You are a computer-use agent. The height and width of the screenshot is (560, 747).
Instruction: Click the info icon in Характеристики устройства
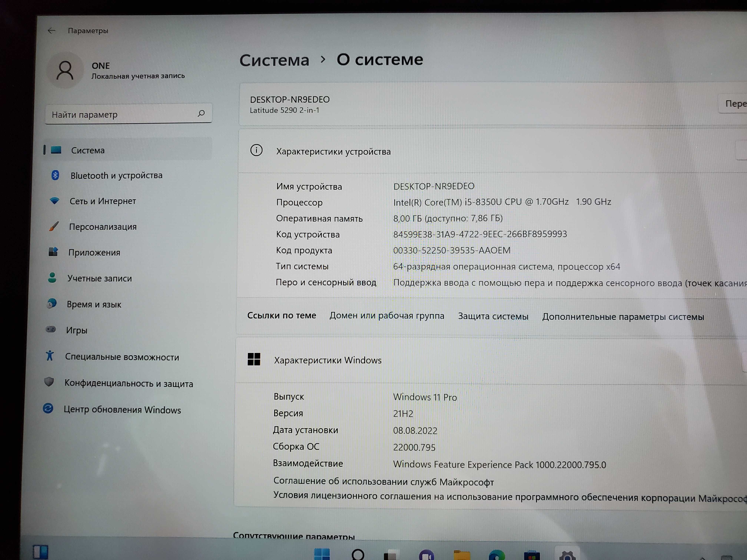[256, 150]
